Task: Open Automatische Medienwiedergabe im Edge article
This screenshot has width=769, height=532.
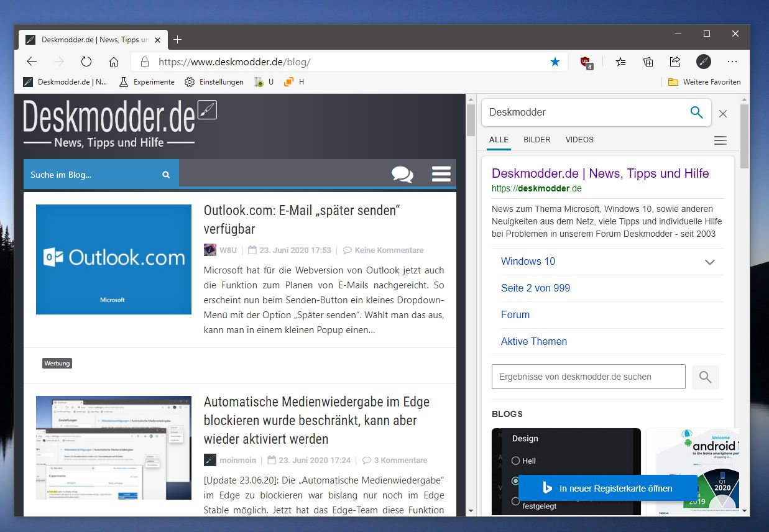Action: (316, 420)
